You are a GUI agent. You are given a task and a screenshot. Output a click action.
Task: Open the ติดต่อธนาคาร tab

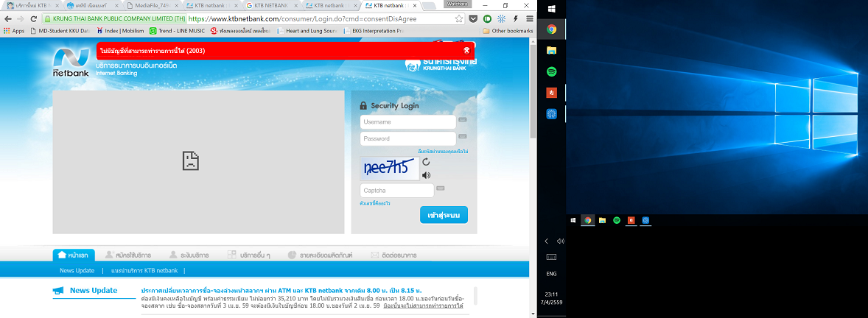click(393, 255)
